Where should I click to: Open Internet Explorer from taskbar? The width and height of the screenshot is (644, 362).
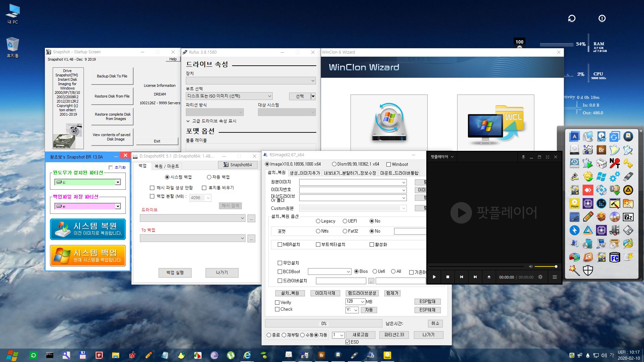(247, 355)
